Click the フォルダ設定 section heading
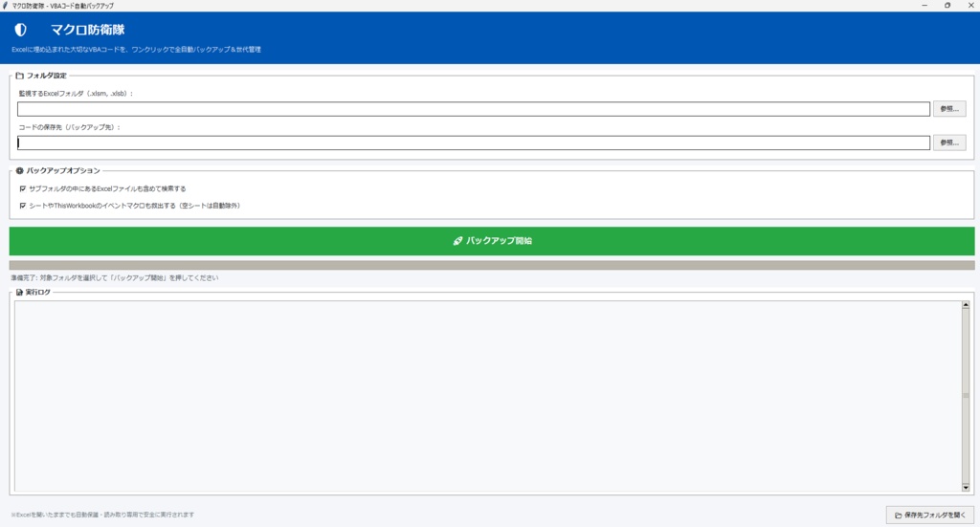 click(46, 76)
